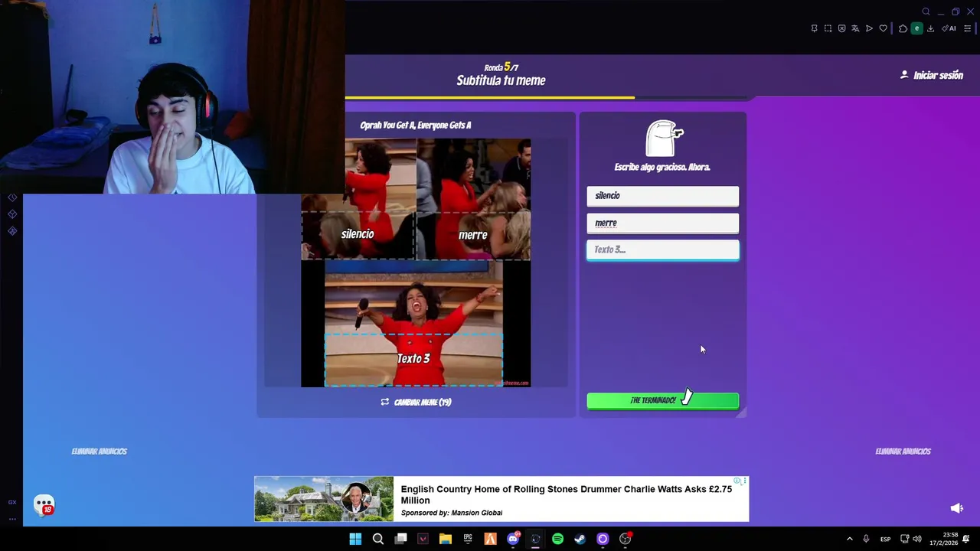Open Spotify from the taskbar
This screenshot has width=980, height=551.
[x=557, y=539]
